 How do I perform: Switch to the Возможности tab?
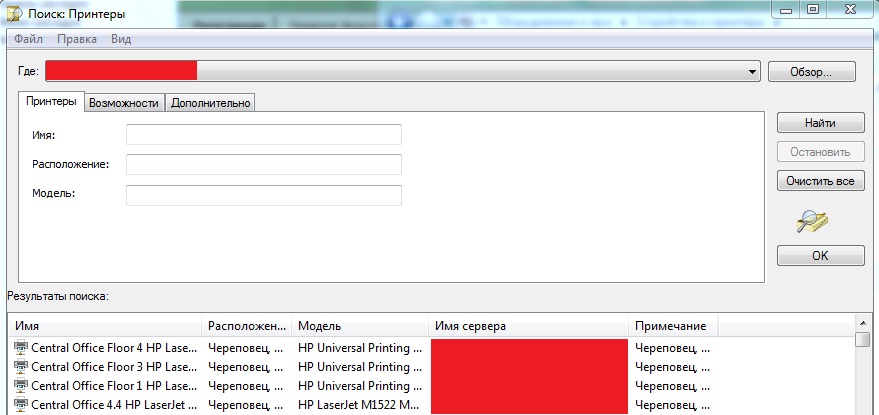click(124, 103)
